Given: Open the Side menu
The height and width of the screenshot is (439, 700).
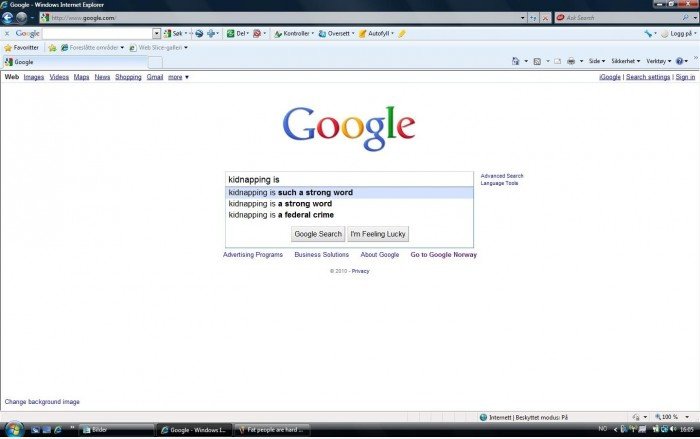Looking at the screenshot, I should pos(596,61).
